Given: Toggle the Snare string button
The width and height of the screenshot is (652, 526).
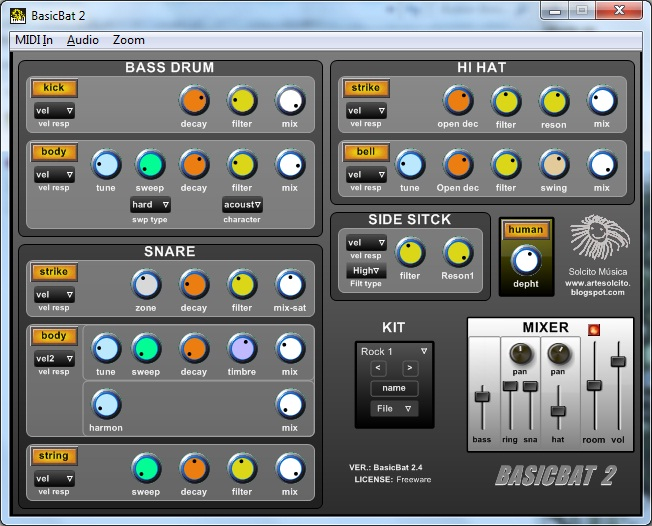Looking at the screenshot, I should 54,456.
